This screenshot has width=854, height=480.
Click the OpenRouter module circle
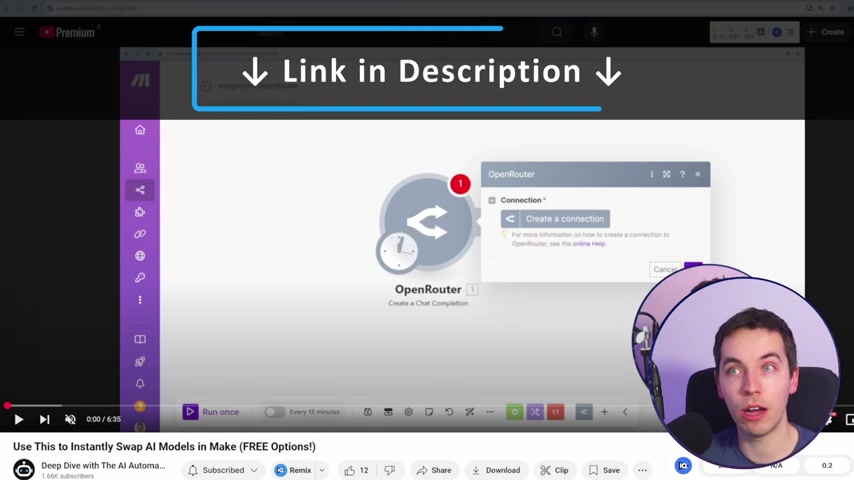click(428, 221)
